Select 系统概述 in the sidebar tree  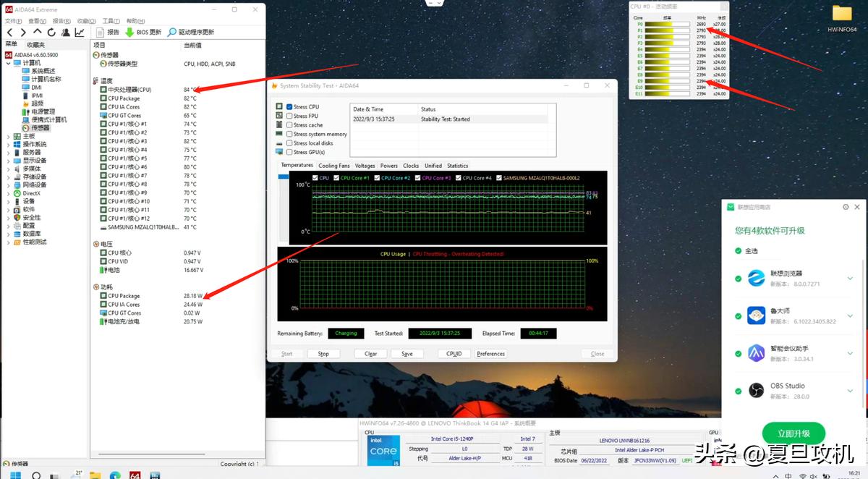[x=43, y=71]
